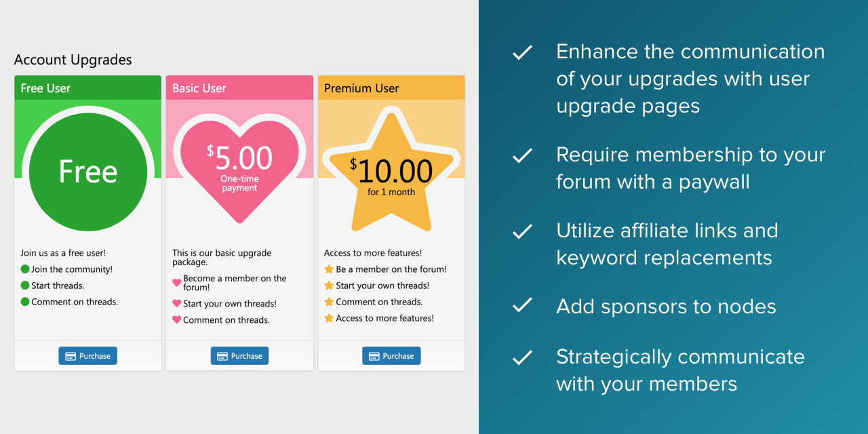Click heart bullet beside Start your own threads
This screenshot has width=868, height=434.
(177, 304)
